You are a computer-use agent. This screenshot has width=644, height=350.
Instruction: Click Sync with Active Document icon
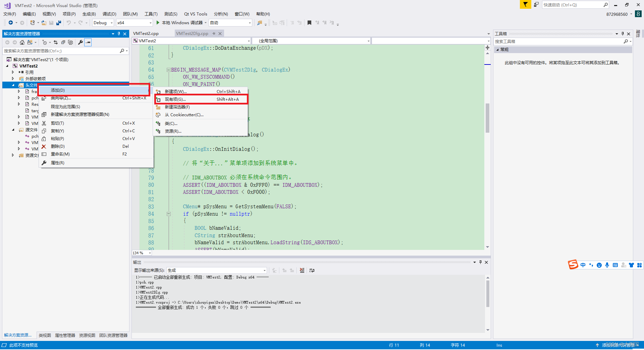click(x=56, y=42)
